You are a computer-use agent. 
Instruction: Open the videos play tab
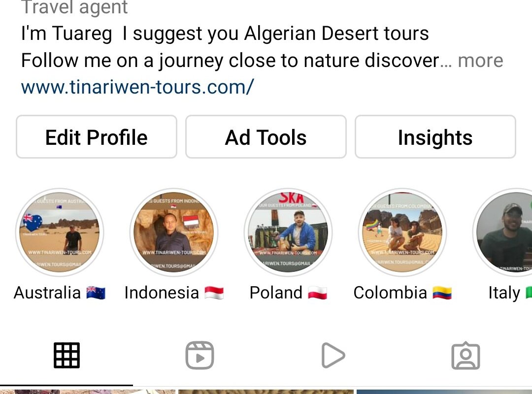tap(333, 355)
